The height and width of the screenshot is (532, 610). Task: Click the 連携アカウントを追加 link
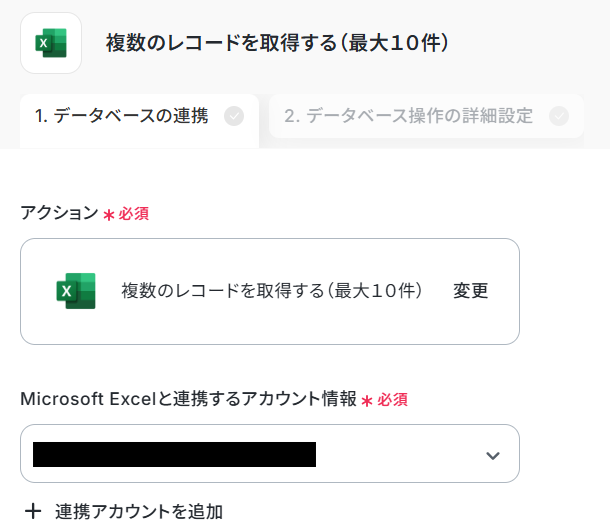pos(139,511)
